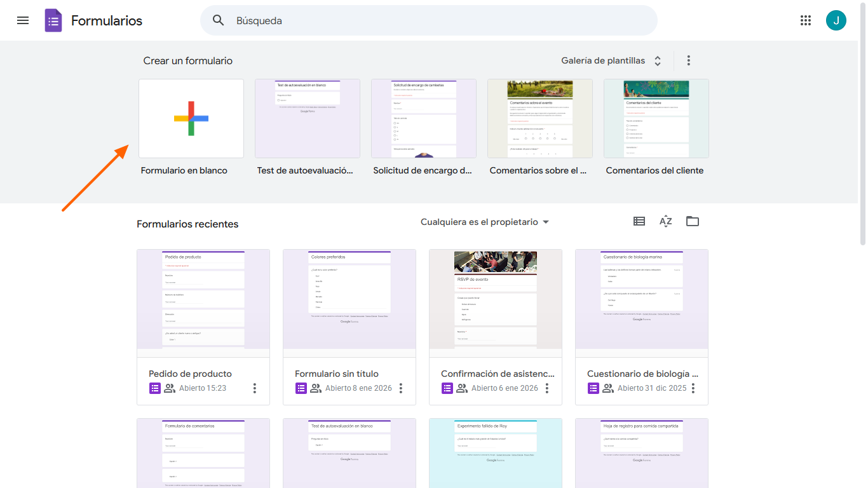Open the Cuestionario de biología marina form
The width and height of the screenshot is (868, 488).
pos(641,302)
